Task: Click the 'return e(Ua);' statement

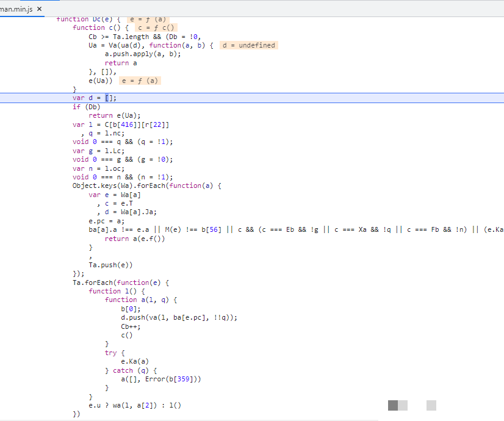Action: tap(114, 115)
